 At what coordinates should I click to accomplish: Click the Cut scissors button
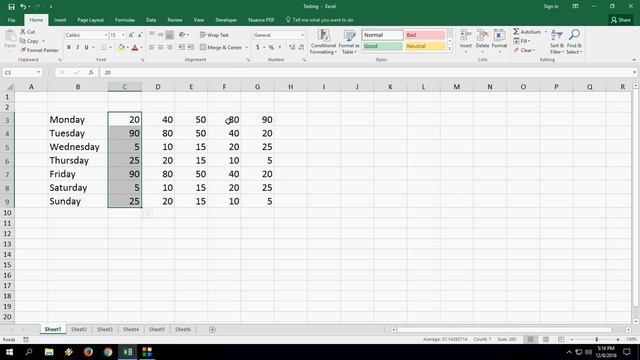tap(27, 31)
